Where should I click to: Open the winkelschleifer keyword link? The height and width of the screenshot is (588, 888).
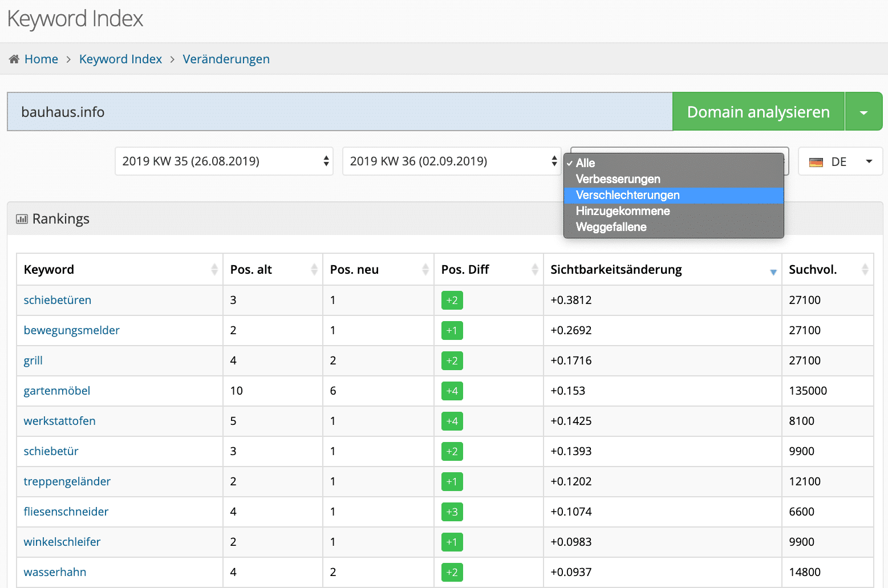(x=62, y=542)
